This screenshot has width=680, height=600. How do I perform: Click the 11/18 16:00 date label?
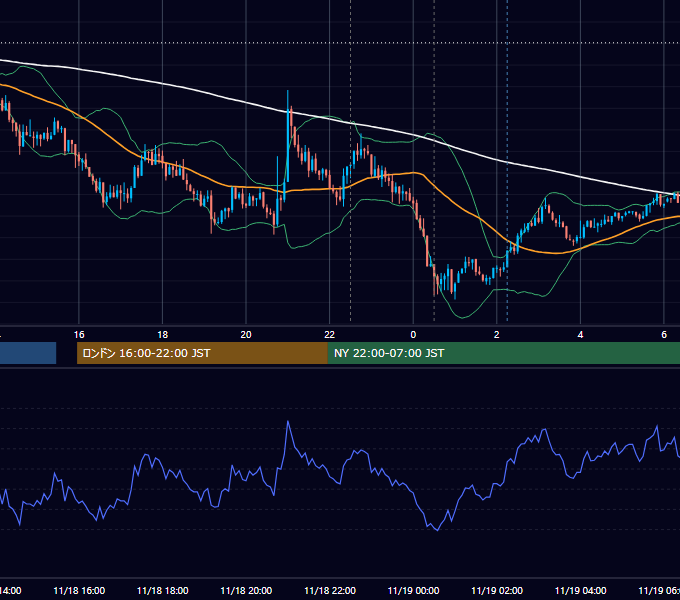tap(79, 591)
